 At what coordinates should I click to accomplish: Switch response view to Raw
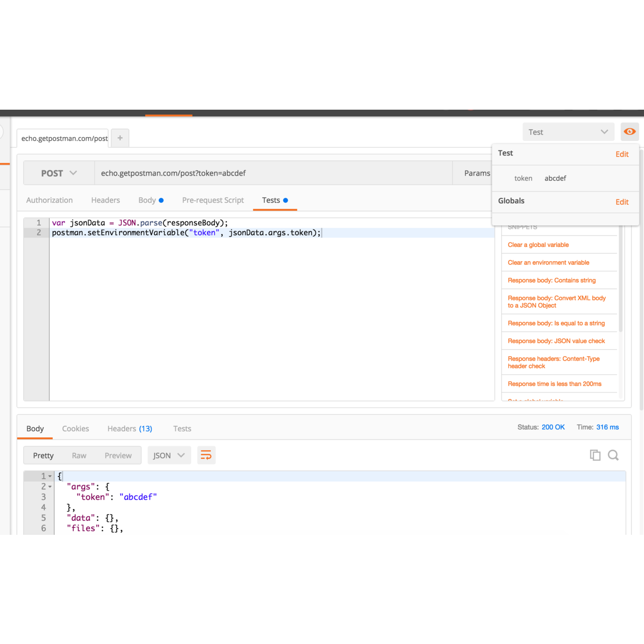click(x=79, y=455)
